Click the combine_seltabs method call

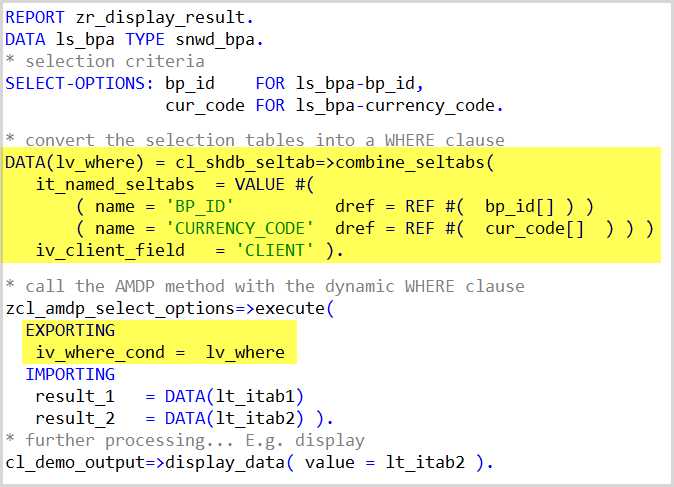coord(410,163)
